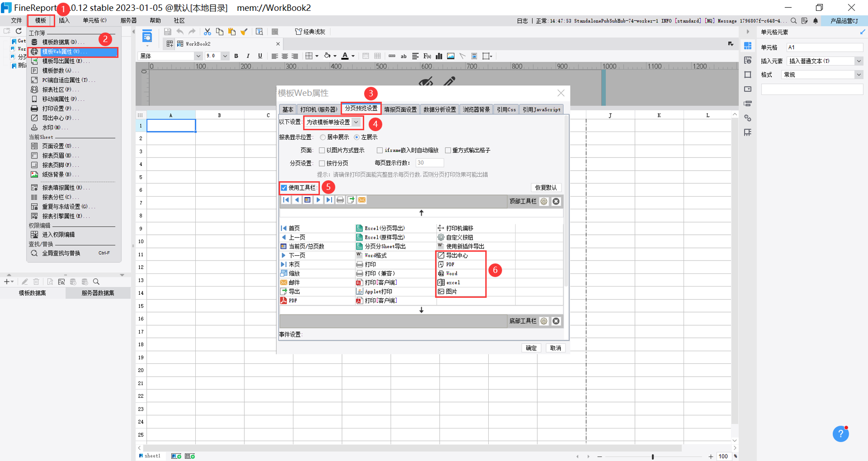Image resolution: width=868 pixels, height=461 pixels.
Task: Open the 文件 menu
Action: coord(16,20)
